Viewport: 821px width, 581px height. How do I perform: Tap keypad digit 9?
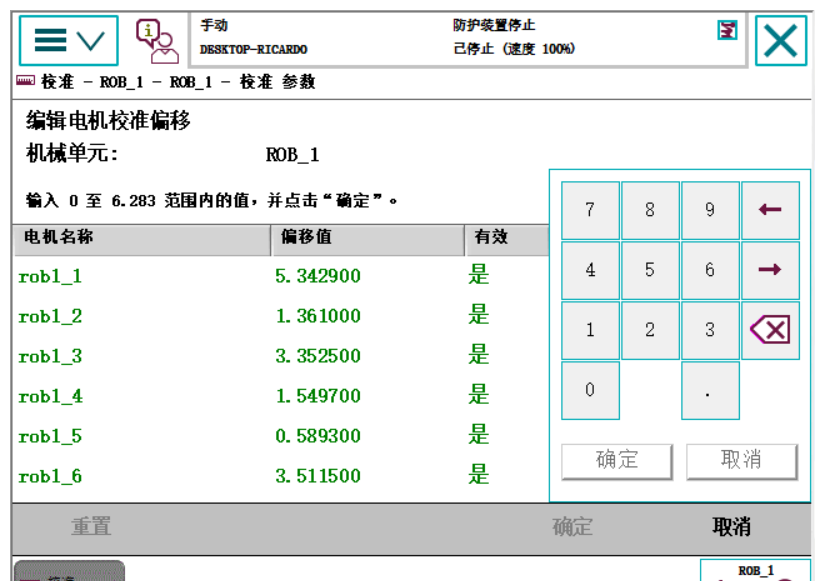point(710,210)
